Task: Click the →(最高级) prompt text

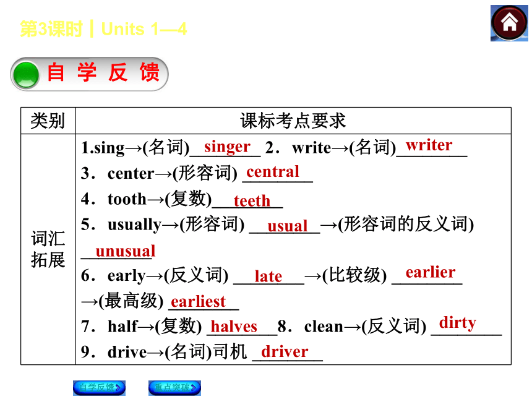Action: [x=122, y=301]
